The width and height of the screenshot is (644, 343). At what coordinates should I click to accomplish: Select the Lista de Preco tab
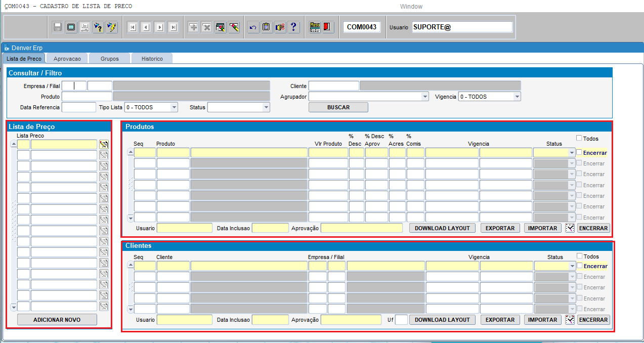tap(24, 59)
